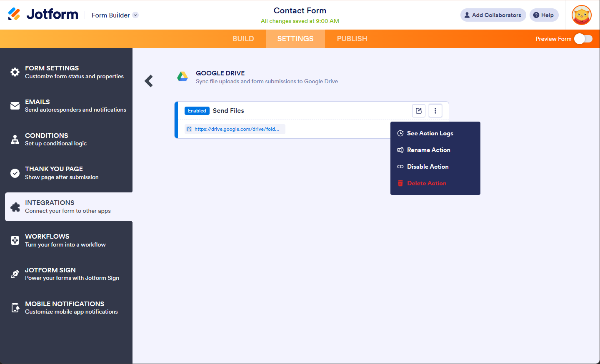Screen dimensions: 600x364
Task: Click the rename icon beside Rename Action
Action: click(400, 150)
